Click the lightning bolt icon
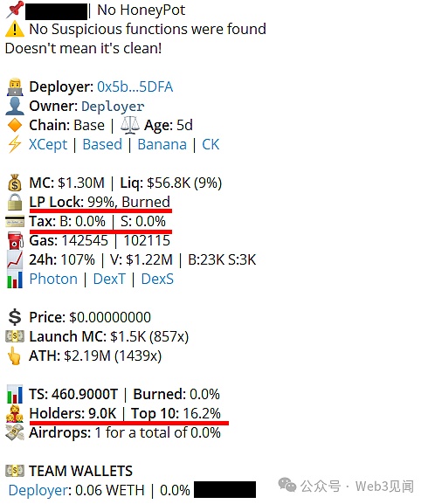 [x=15, y=144]
